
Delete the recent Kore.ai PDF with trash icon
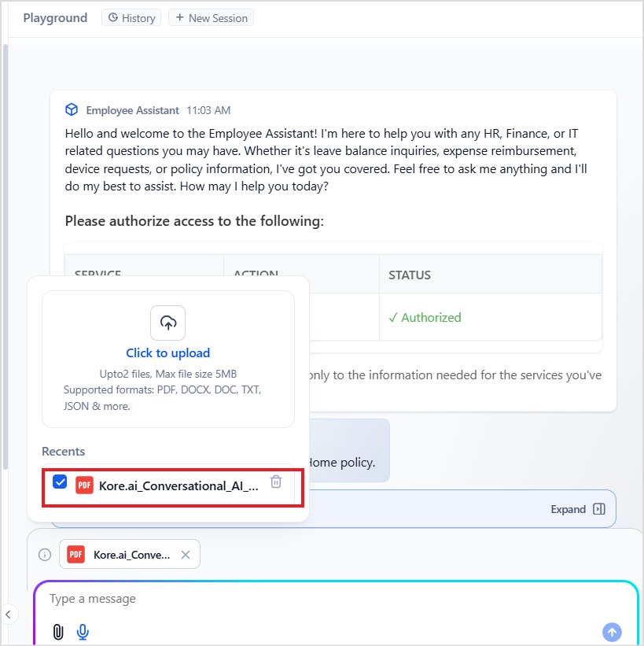pos(276,482)
